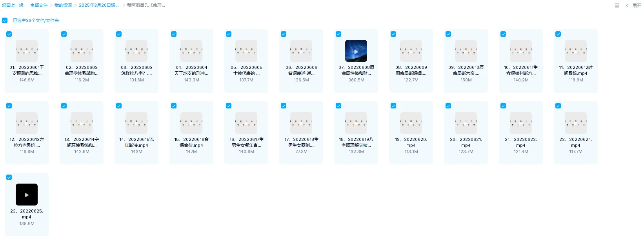Open file icon for 04、20220604
The image size is (644, 238).
[191, 51]
